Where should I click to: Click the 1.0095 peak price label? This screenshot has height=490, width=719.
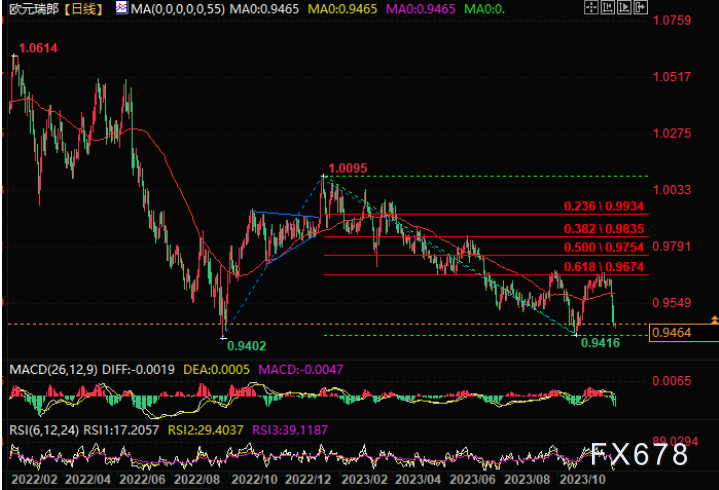click(x=348, y=168)
